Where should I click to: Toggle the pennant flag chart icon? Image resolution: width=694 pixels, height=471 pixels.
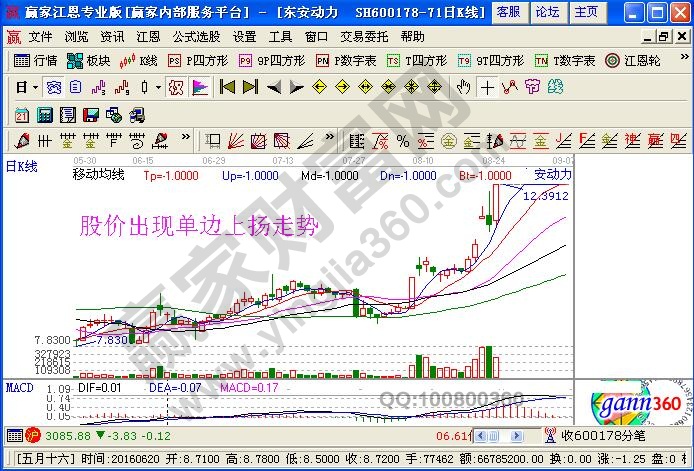[x=200, y=87]
